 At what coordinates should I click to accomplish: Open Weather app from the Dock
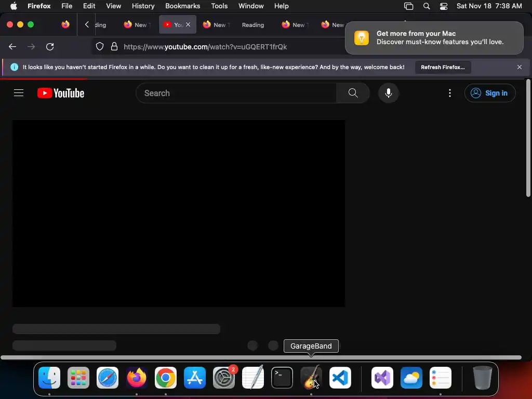click(411, 378)
